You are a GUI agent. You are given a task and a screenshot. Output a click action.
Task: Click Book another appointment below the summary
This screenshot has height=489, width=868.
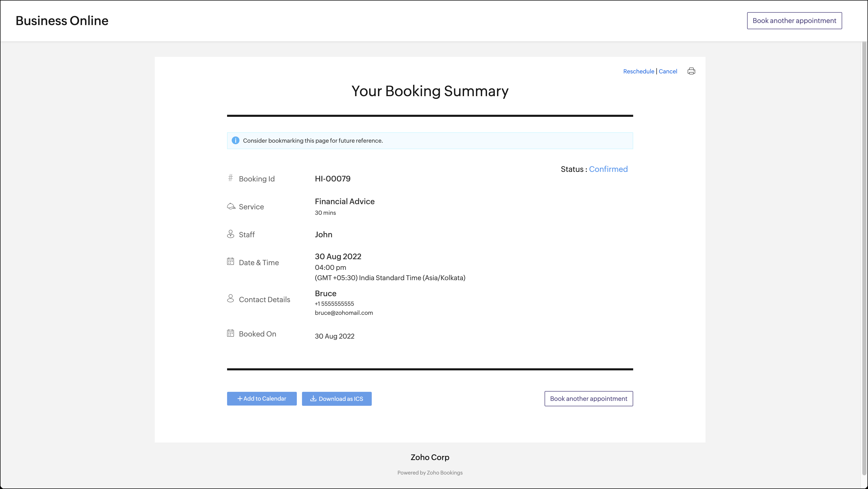click(x=589, y=399)
